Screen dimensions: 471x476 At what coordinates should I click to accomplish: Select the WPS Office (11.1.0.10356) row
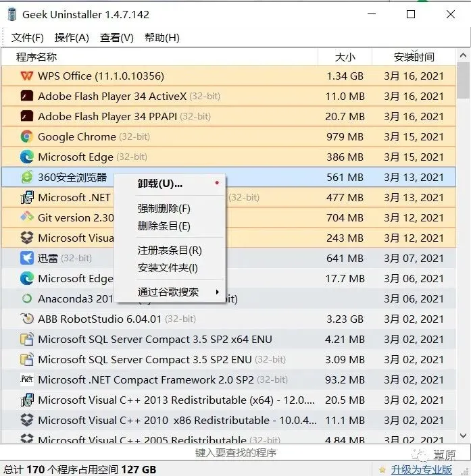click(x=228, y=76)
